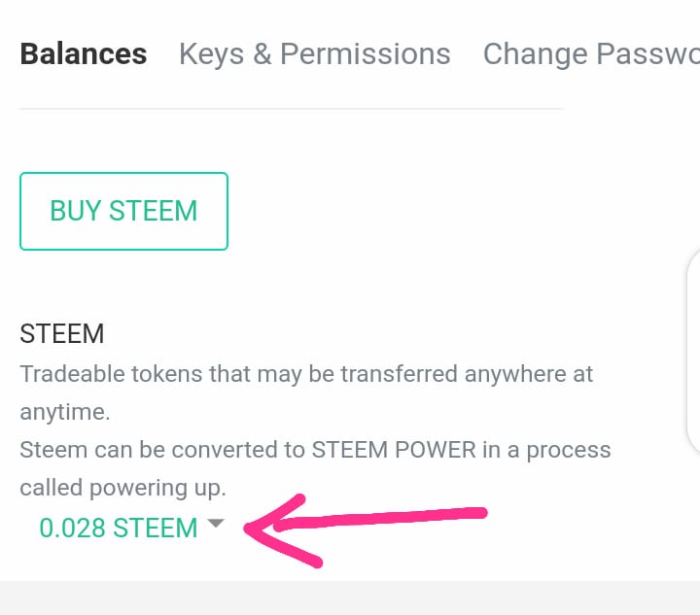Click the pink hand-drawn arrow head
Screen dimensions: 700x615
[267, 530]
